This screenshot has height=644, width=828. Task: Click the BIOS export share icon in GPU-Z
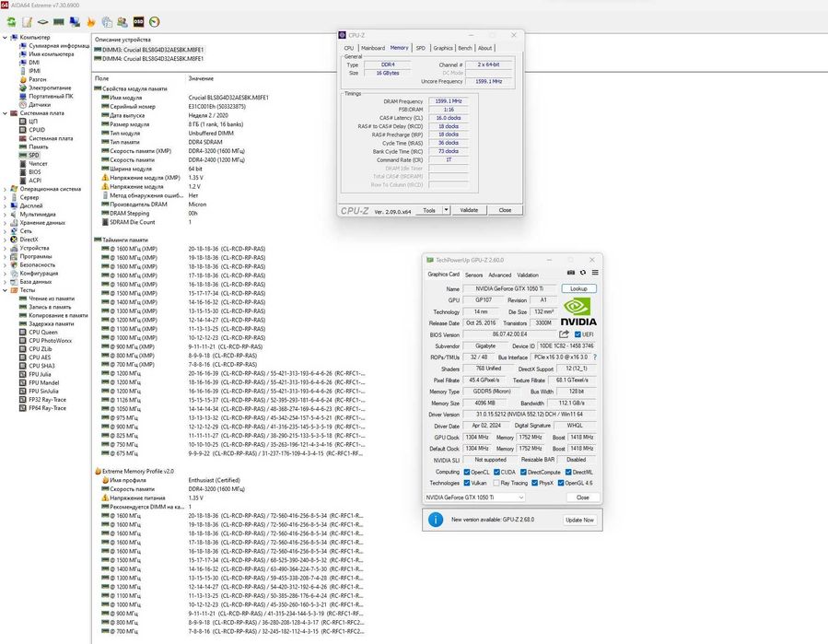tap(564, 334)
